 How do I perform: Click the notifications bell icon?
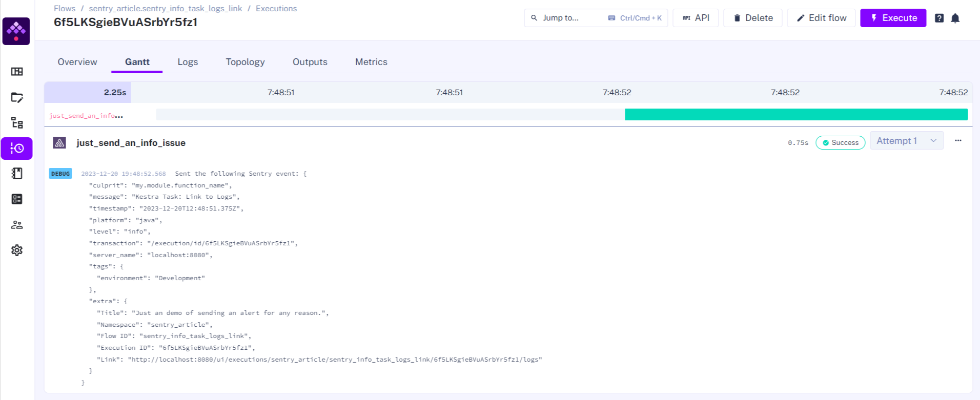[x=955, y=18]
